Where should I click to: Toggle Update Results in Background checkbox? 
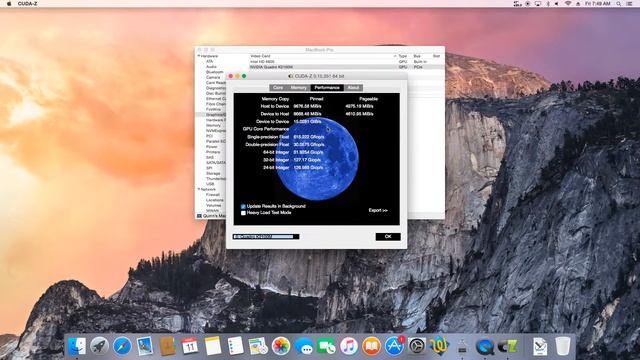pos(243,207)
